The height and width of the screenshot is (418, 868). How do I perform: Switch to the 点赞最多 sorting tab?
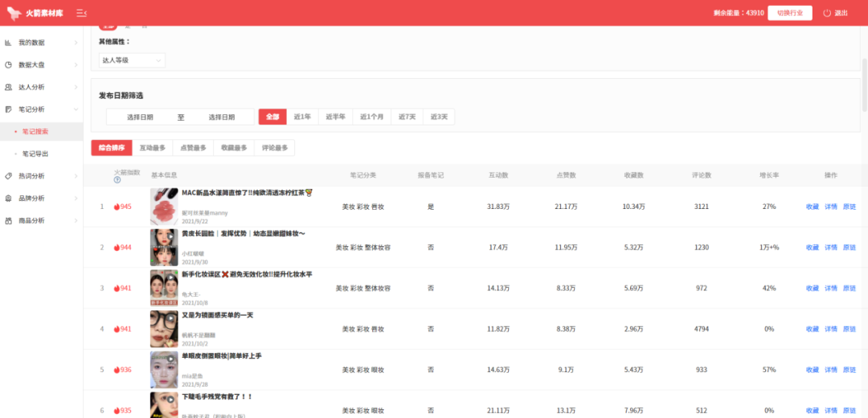[x=193, y=148]
